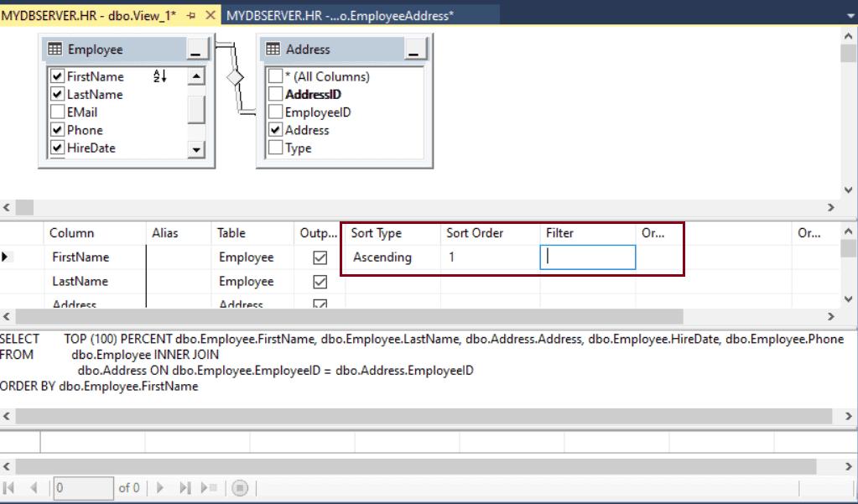Click the Employee table grid icon

(x=55, y=49)
